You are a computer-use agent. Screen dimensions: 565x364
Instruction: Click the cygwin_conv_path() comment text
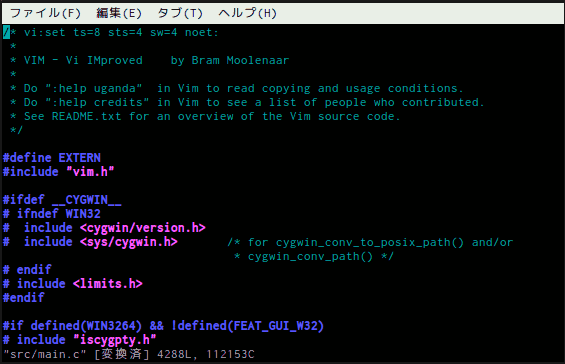point(310,257)
